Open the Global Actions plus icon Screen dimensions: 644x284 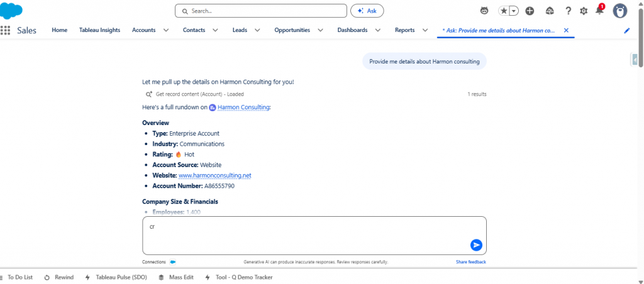530,11
